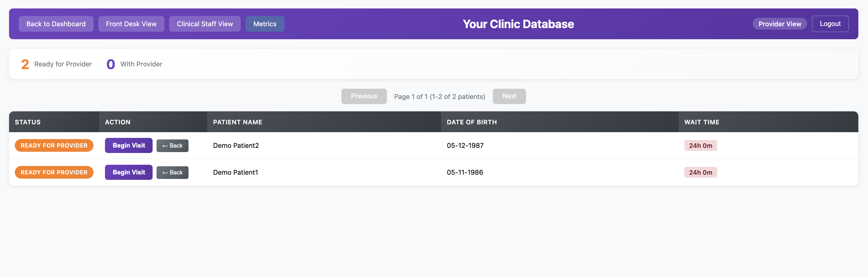Click the Logout button
This screenshot has width=868, height=277.
click(x=830, y=24)
